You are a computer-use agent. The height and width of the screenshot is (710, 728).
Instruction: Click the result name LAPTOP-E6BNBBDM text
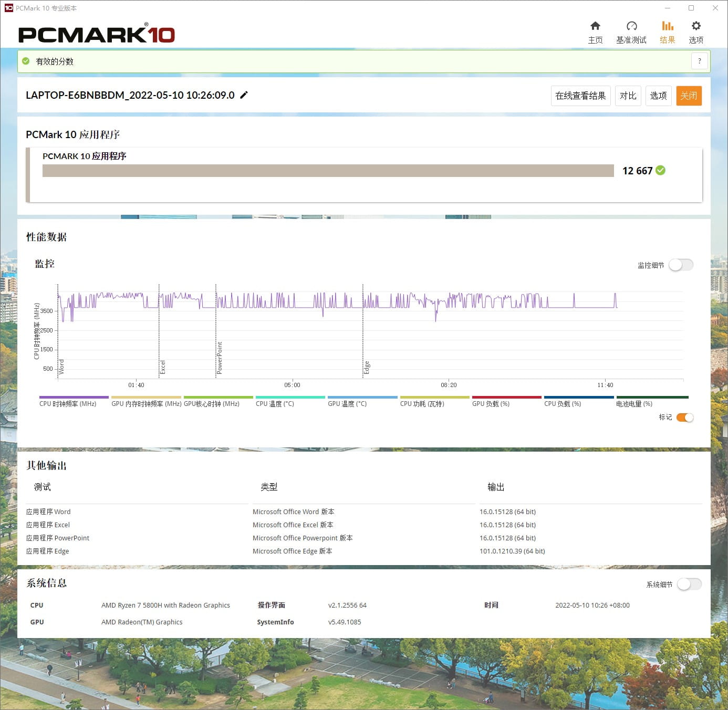coord(130,95)
